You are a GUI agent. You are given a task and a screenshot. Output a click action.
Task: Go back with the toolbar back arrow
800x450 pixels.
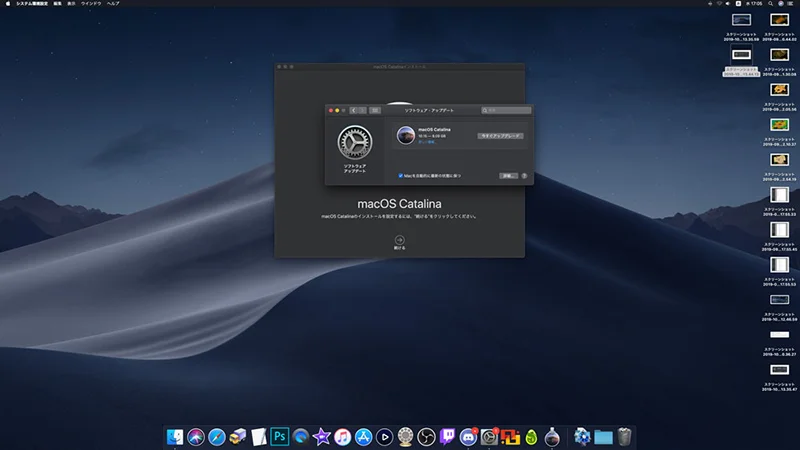tap(353, 110)
